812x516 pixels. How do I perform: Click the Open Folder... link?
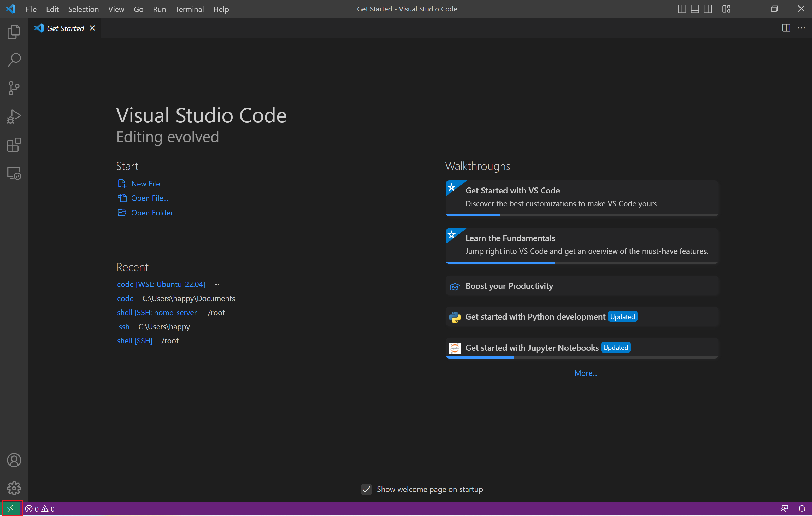[155, 213]
